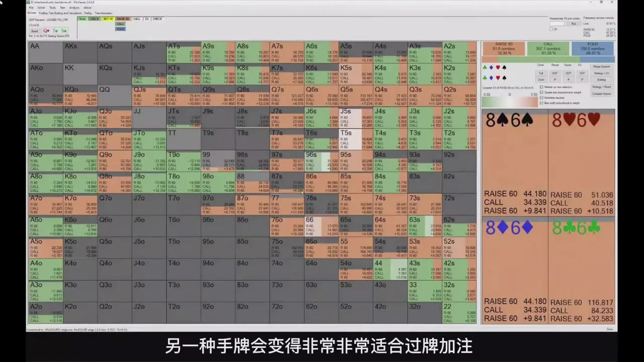Viewport: 644px width, 362px height.
Task: Select the second-row heart suit icon
Action: coord(498,78)
